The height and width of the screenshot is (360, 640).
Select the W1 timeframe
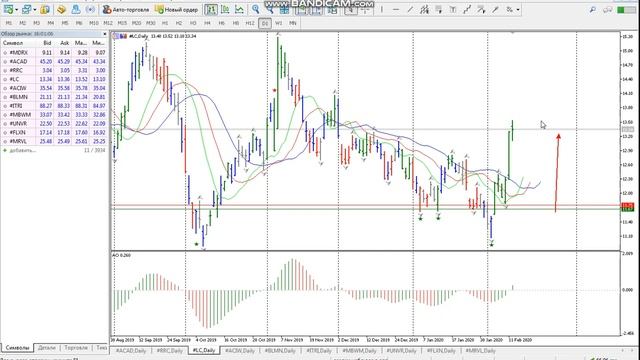coord(279,23)
